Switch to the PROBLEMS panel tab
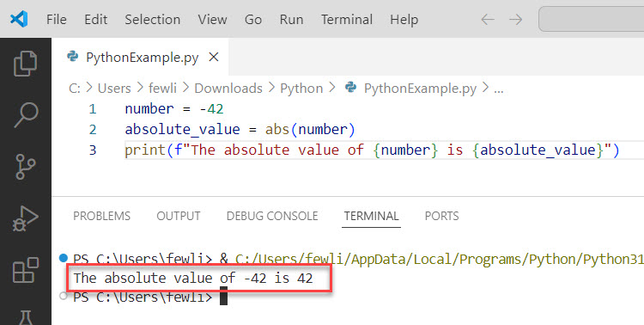 (101, 216)
